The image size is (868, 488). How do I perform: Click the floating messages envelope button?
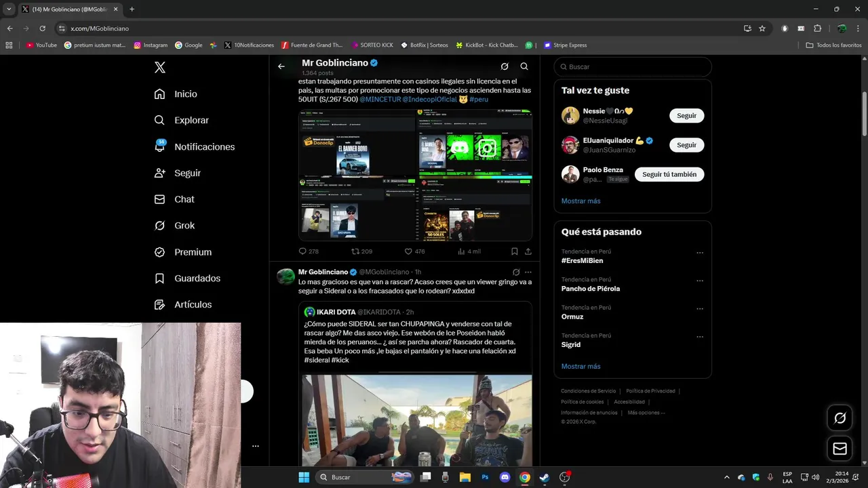(x=840, y=449)
